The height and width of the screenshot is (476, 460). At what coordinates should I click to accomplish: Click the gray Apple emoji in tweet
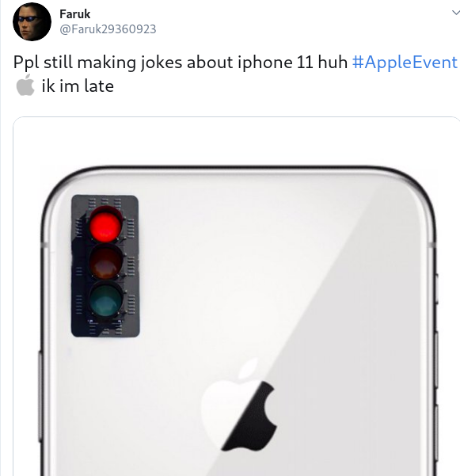pos(25,86)
